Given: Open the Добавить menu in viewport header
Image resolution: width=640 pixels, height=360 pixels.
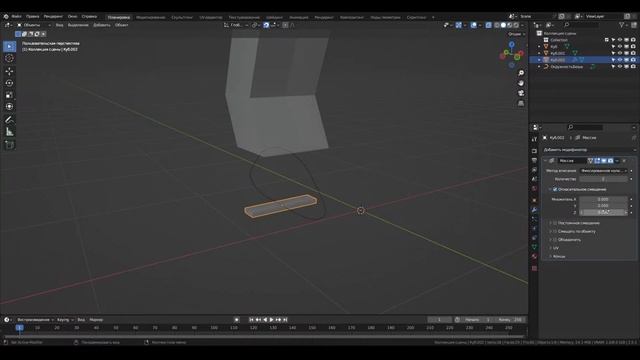Looking at the screenshot, I should click(102, 25).
